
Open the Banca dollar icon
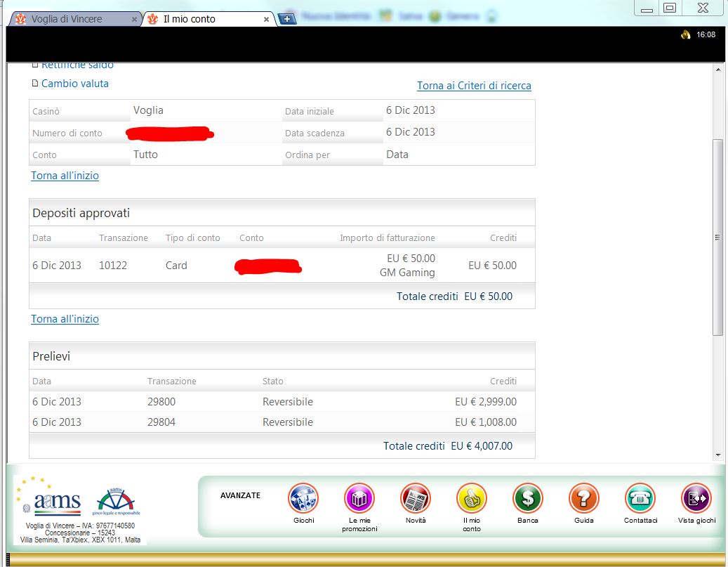click(x=528, y=498)
